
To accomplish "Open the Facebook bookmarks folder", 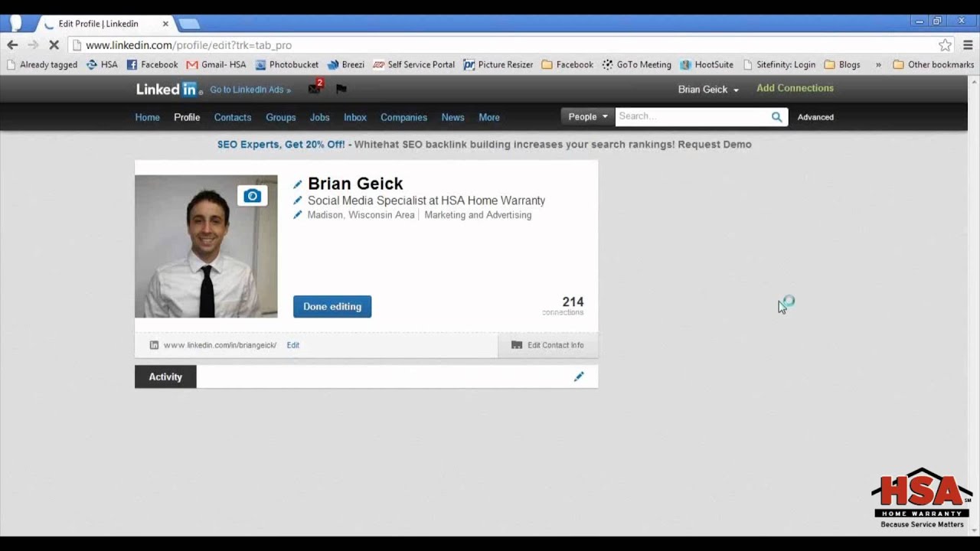I will click(567, 65).
